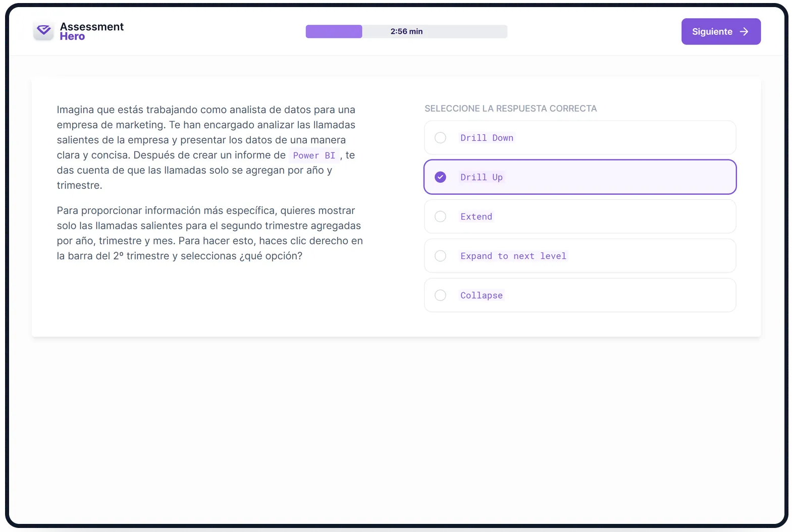This screenshot has width=792, height=532.
Task: Click the "Power BI" code tag
Action: 313,155
